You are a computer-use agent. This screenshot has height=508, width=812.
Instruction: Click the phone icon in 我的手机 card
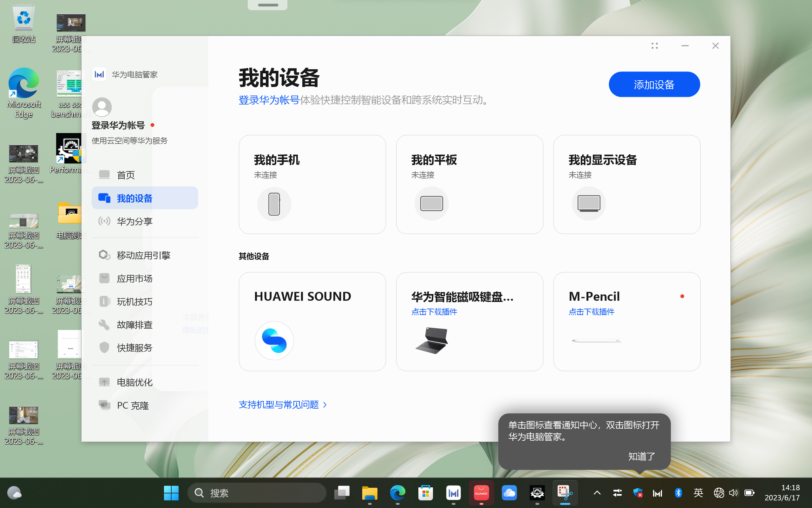[274, 204]
